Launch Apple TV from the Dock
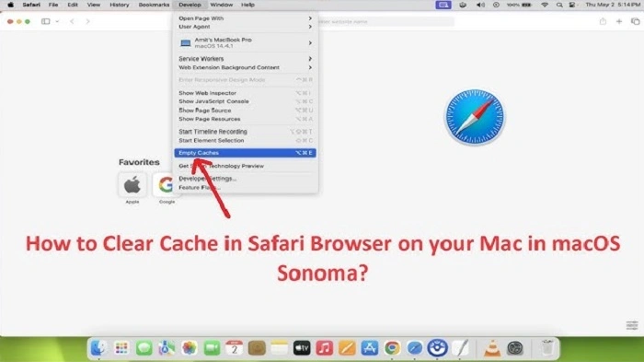The width and height of the screenshot is (644, 362). 302,348
